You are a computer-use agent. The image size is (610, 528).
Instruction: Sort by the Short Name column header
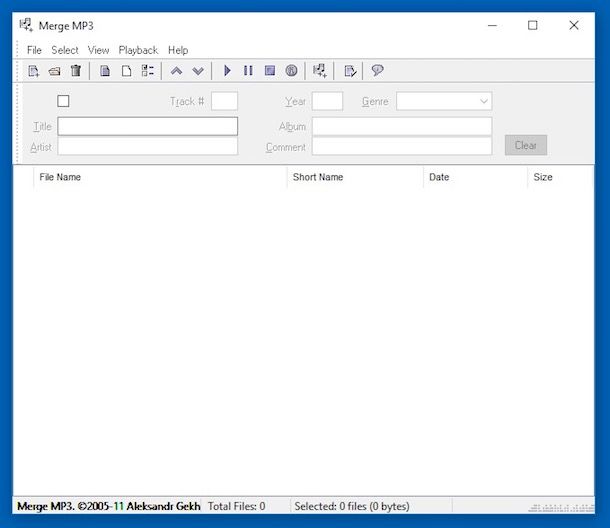[355, 177]
